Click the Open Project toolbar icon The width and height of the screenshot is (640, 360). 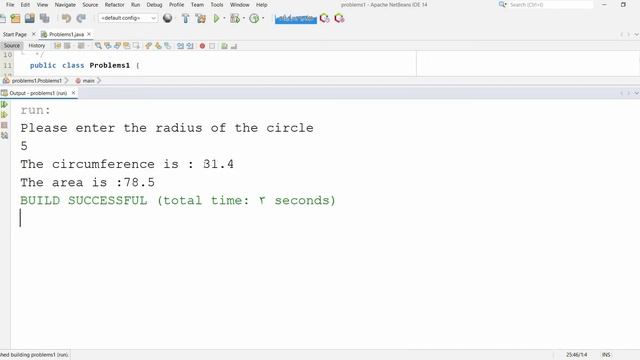point(16,18)
